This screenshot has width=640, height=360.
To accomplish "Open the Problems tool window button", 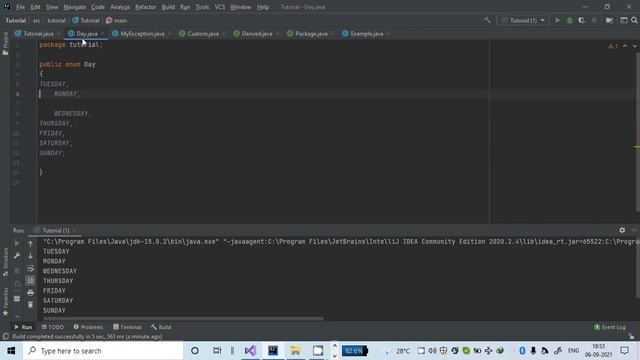I will pyautogui.click(x=88, y=327).
